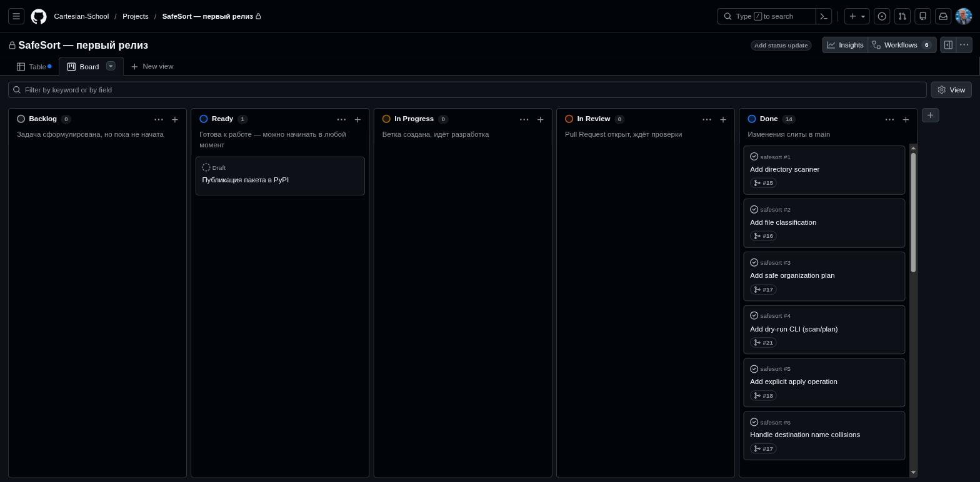The image size is (980, 482).
Task: Click New view tab
Action: (152, 66)
